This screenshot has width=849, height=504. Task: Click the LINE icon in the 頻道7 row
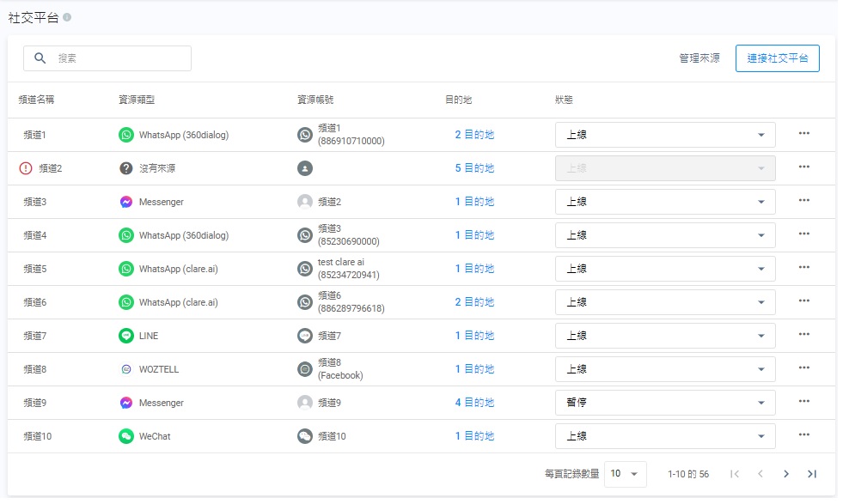tap(126, 336)
